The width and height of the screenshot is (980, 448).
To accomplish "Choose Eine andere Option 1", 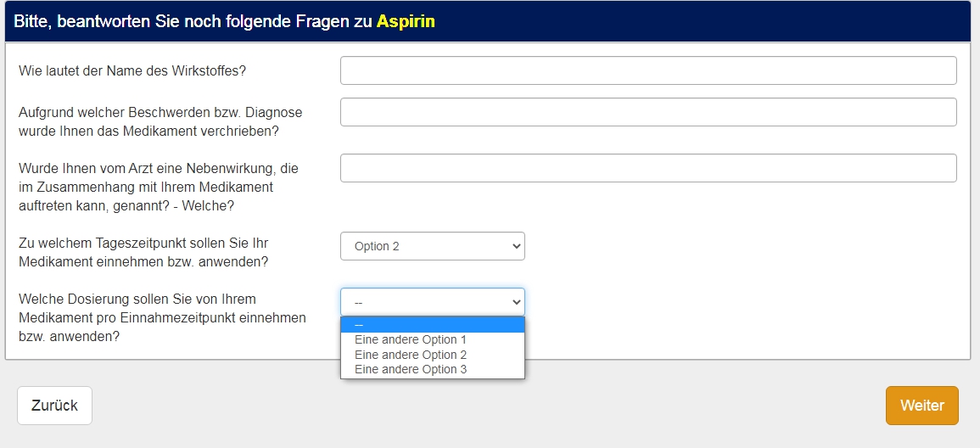I will click(433, 340).
